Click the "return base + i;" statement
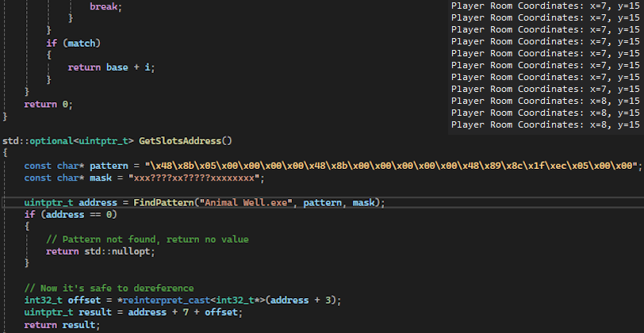This screenshot has height=333, width=644. coord(111,67)
